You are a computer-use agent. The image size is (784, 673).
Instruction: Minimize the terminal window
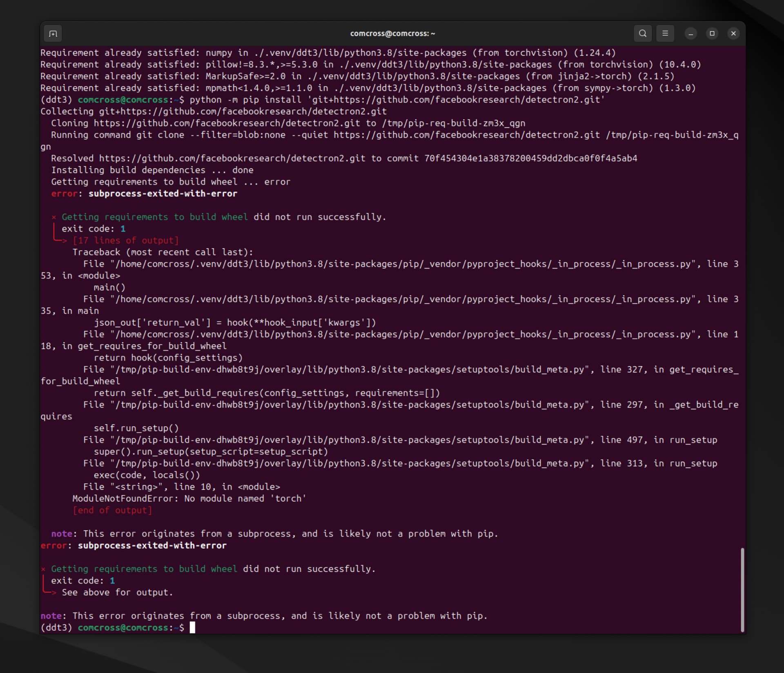coord(690,33)
